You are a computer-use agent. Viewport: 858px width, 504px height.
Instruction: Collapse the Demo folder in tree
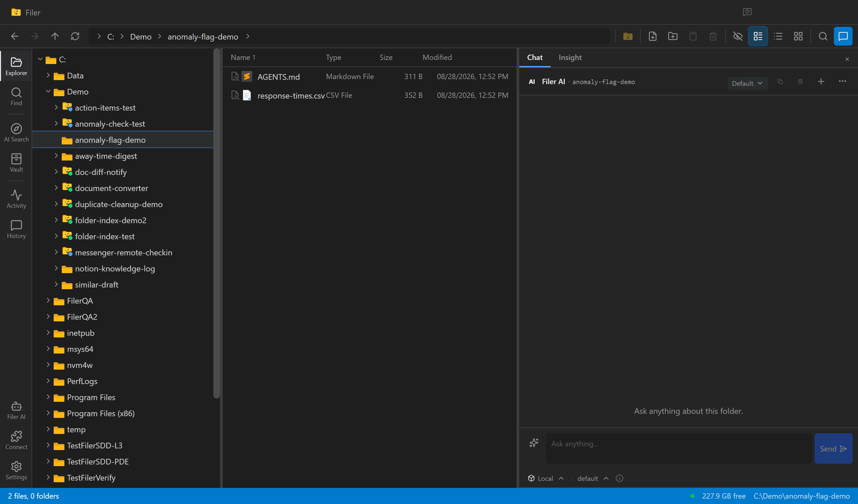pos(48,91)
